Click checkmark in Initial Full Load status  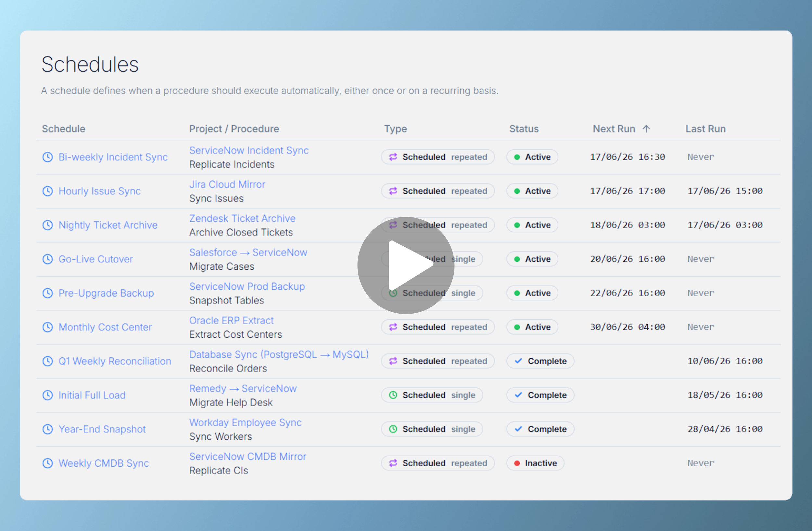click(518, 395)
